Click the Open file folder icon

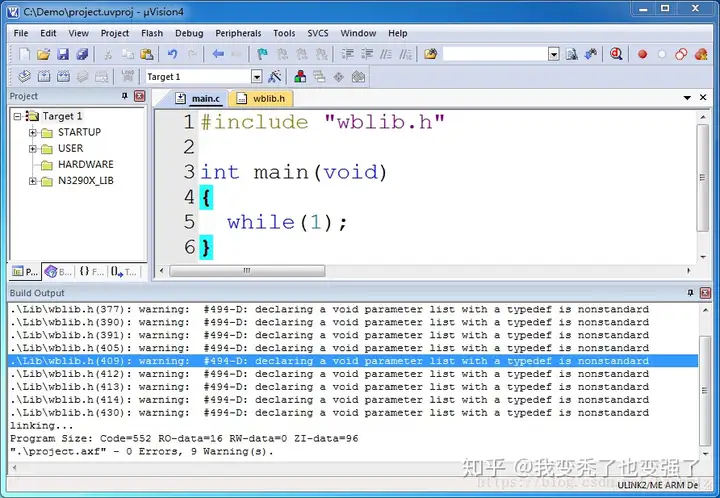43,54
